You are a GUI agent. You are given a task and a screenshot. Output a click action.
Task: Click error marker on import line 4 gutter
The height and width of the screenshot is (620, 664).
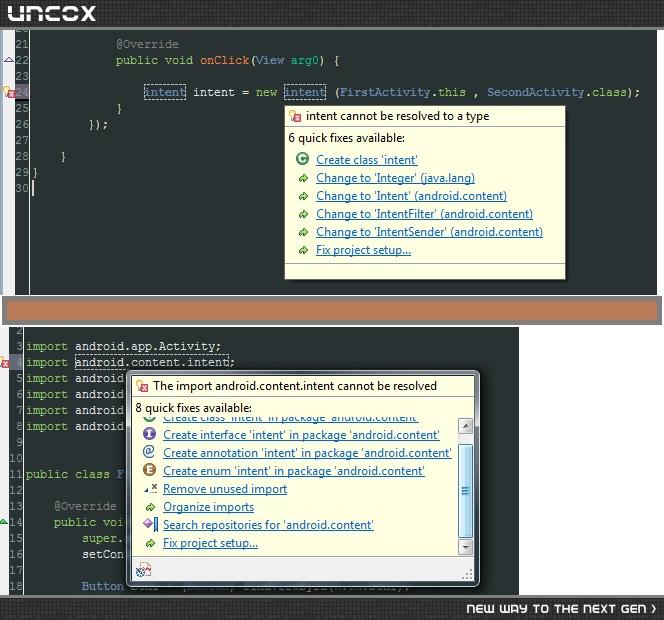(5, 363)
